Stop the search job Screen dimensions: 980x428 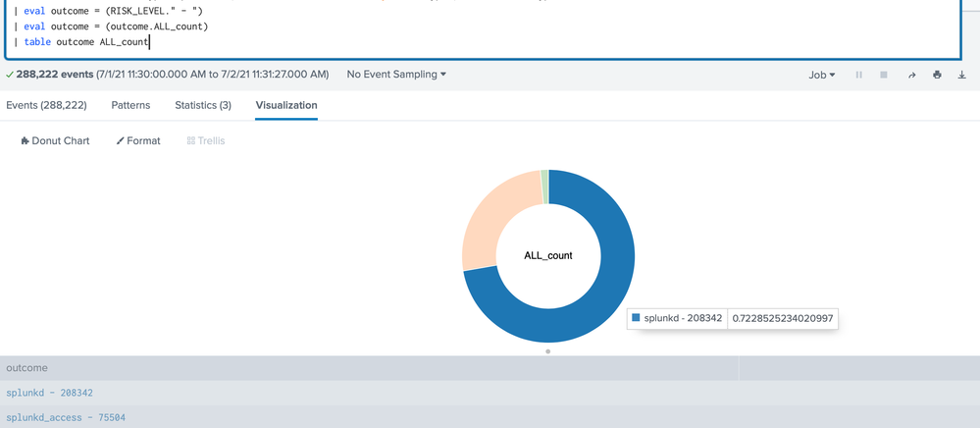tap(884, 75)
